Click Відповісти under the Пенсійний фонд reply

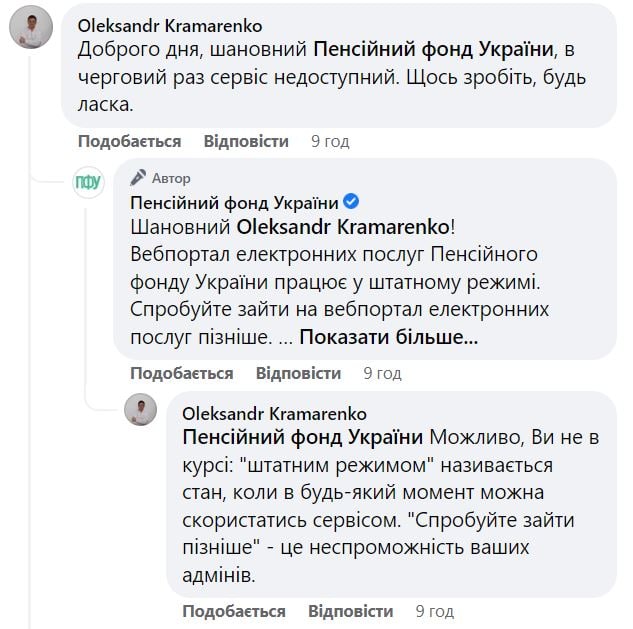pyautogui.click(x=298, y=373)
